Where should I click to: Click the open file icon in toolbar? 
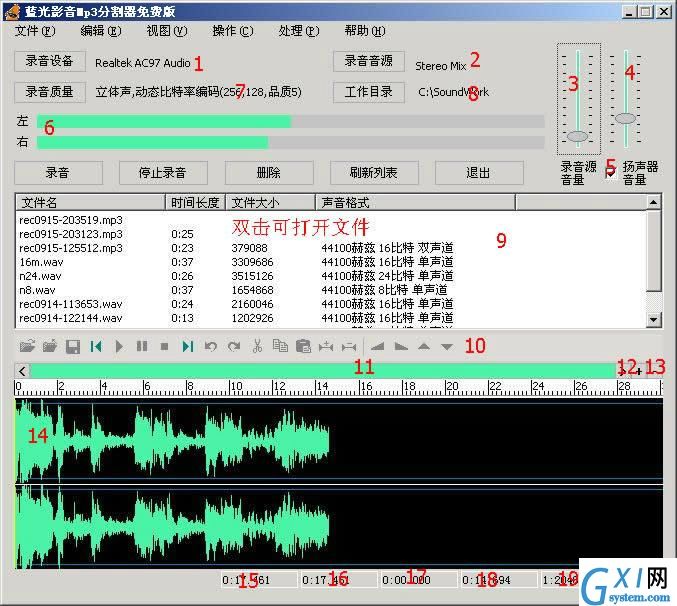pos(27,346)
